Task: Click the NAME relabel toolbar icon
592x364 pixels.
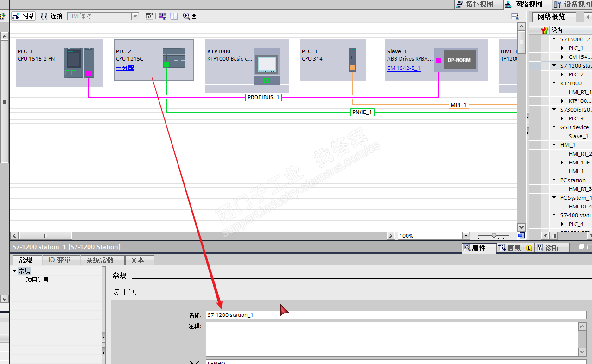Action: pyautogui.click(x=149, y=16)
